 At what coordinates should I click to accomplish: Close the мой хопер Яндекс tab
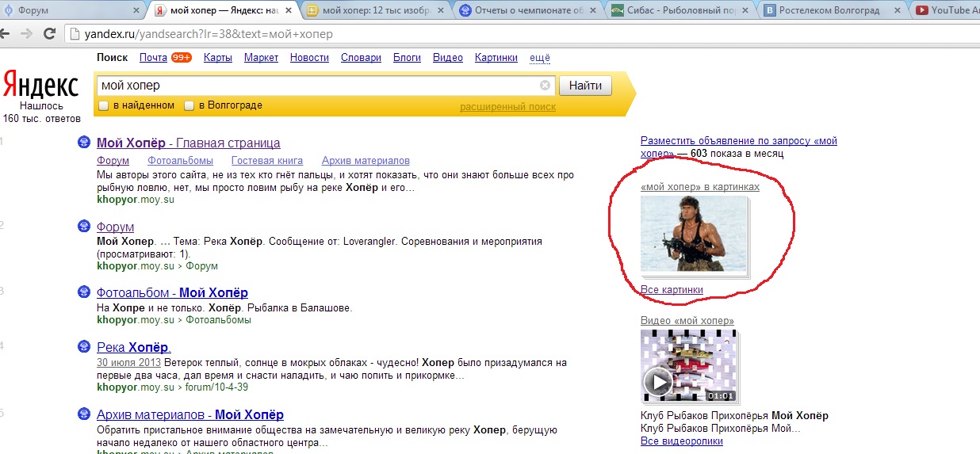288,10
